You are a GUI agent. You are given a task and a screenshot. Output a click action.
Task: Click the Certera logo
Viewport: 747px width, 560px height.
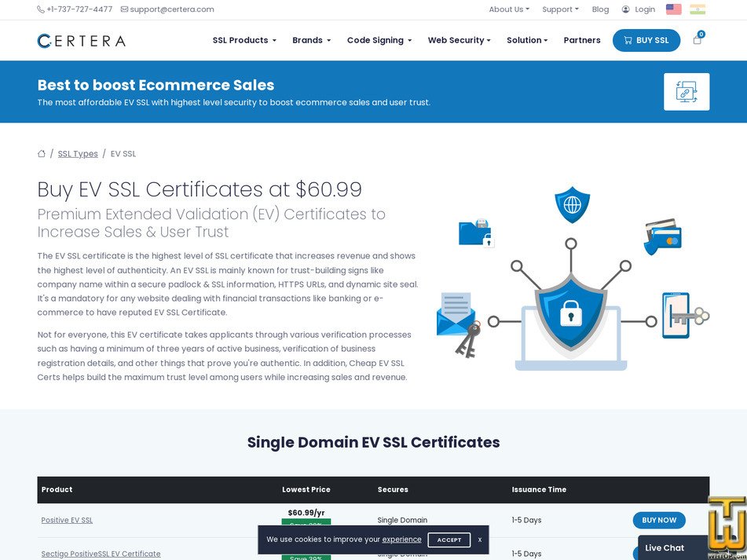[x=81, y=40]
